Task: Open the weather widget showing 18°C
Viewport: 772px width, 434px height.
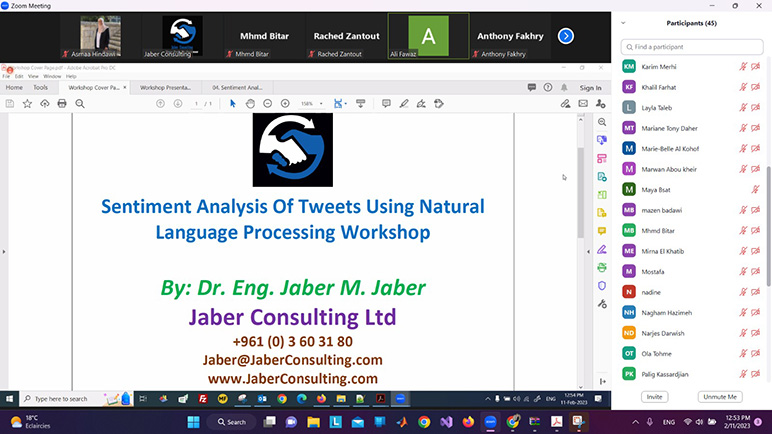Action: (x=31, y=422)
